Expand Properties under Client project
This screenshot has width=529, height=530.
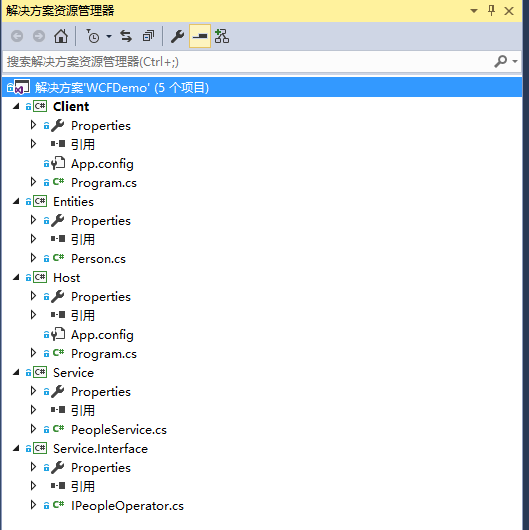click(x=33, y=125)
